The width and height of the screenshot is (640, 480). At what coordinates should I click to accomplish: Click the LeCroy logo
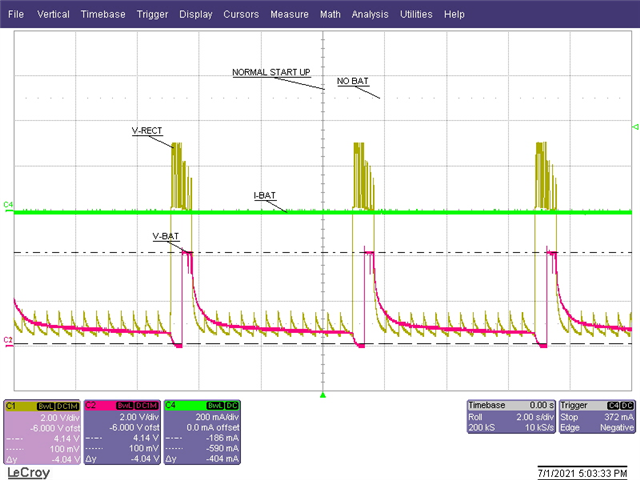(29, 472)
